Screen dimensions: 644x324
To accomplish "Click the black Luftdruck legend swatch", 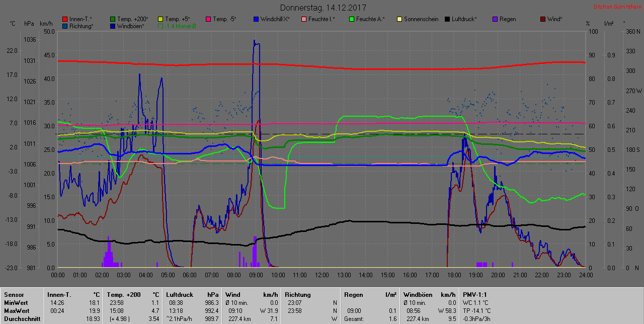I will pos(447,19).
